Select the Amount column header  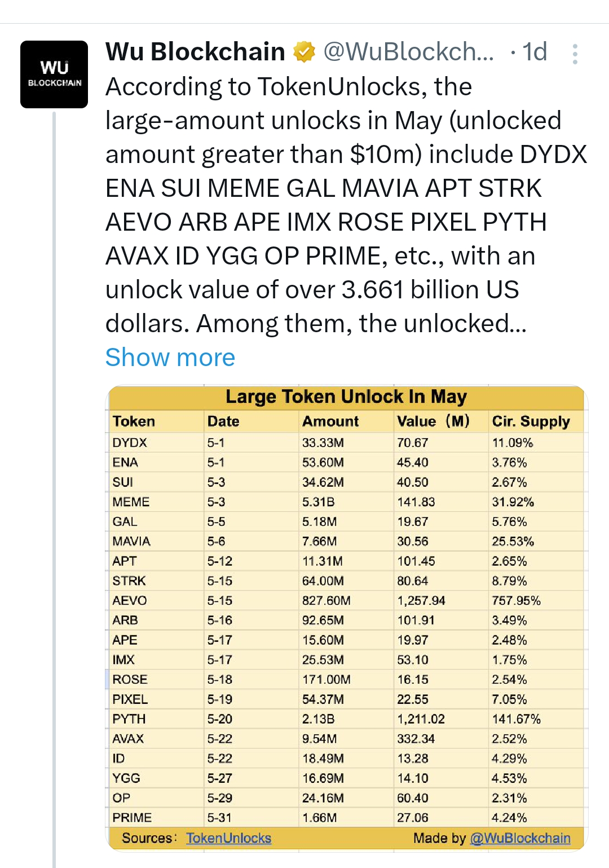[330, 421]
